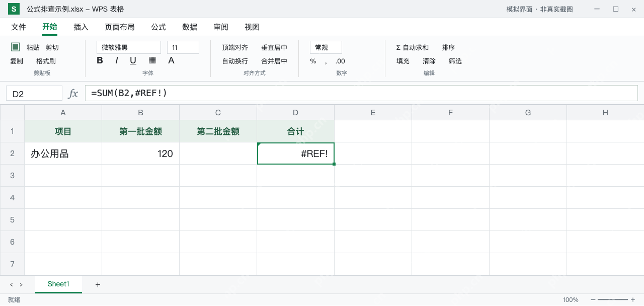Zoom out with minus button

(593, 299)
